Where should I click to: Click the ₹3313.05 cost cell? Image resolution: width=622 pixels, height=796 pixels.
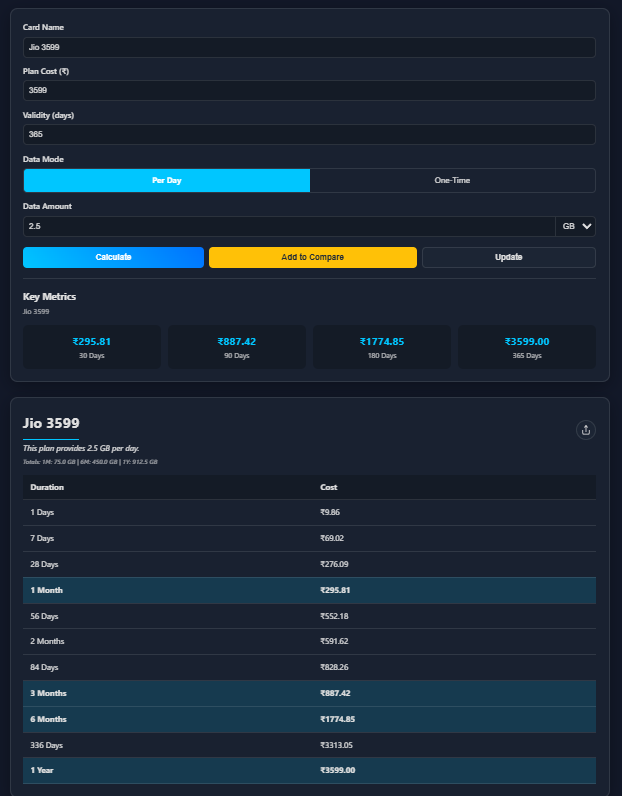[x=336, y=745]
